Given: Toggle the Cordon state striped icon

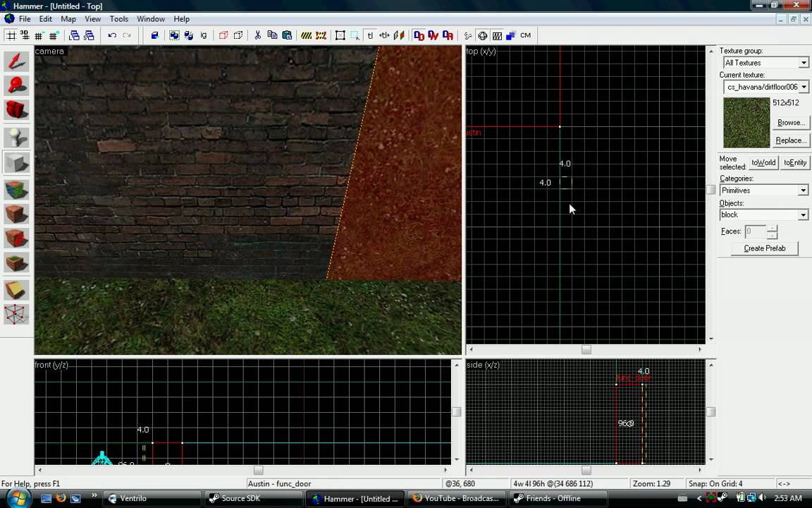Looking at the screenshot, I should pyautogui.click(x=307, y=35).
